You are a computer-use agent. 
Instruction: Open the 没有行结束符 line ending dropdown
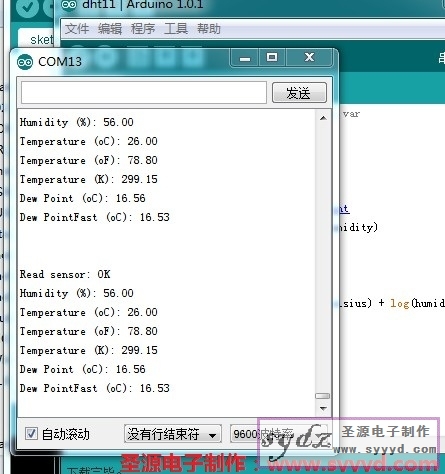173,434
